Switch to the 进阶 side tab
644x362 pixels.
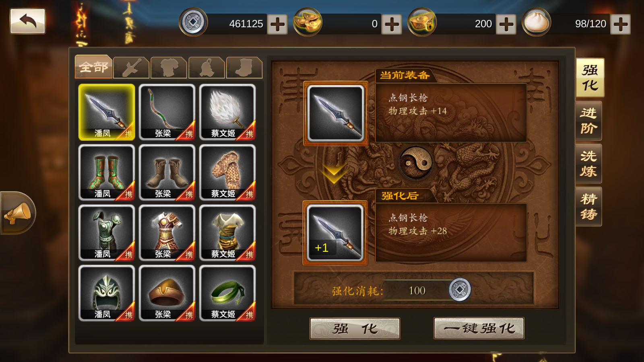[x=588, y=121]
